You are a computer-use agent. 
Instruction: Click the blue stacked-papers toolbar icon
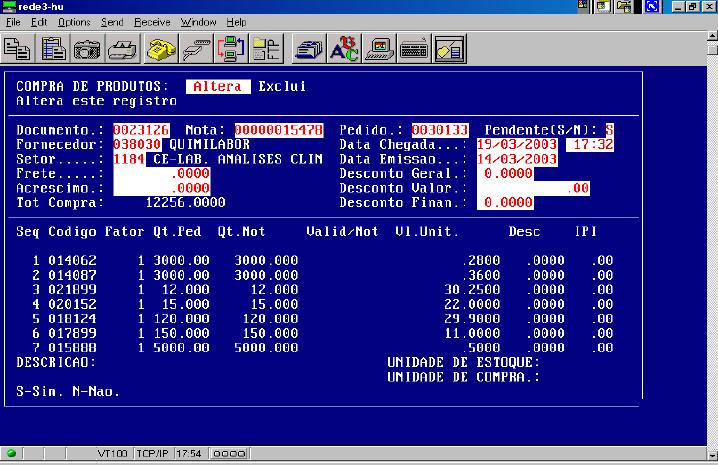(x=309, y=49)
